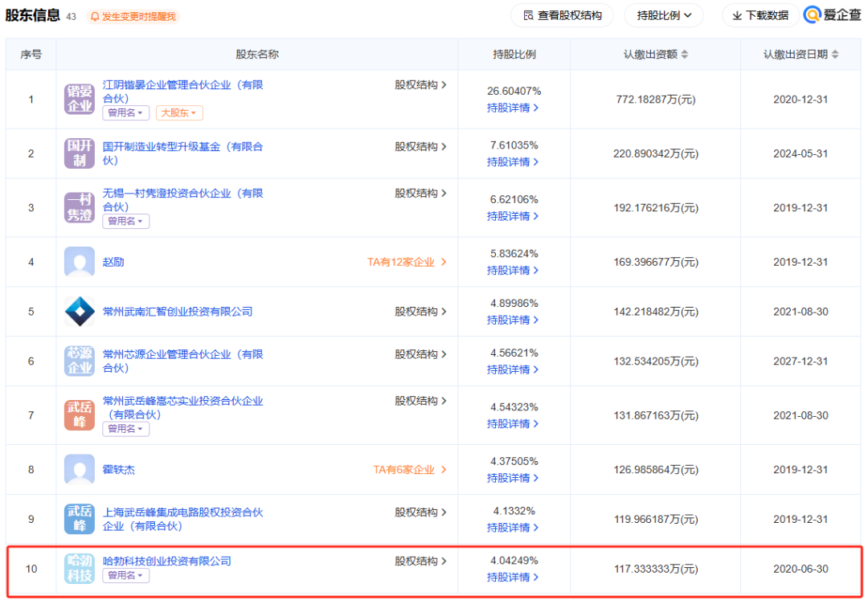Click the 一村隽澄 shareholder logo
This screenshot has width=868, height=600.
79,207
